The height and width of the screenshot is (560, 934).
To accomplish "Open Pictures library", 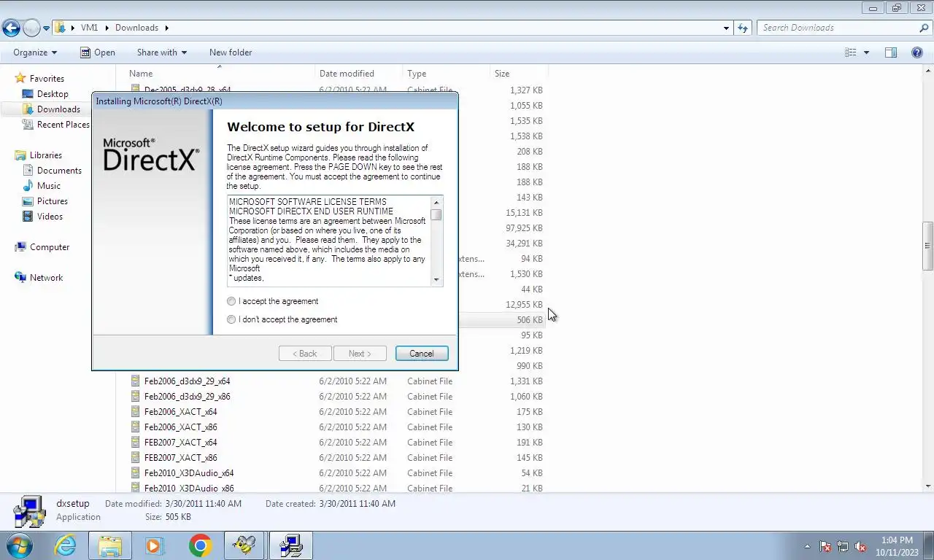I will 52,201.
